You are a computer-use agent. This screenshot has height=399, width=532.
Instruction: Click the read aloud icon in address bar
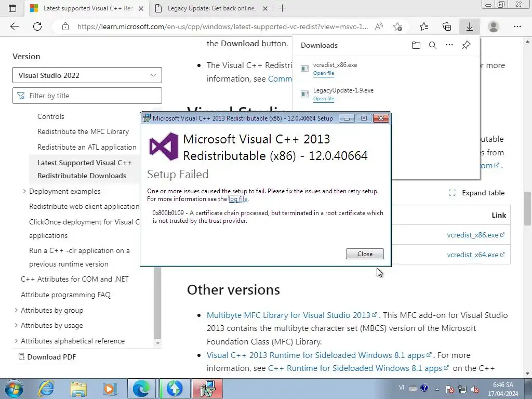click(379, 26)
